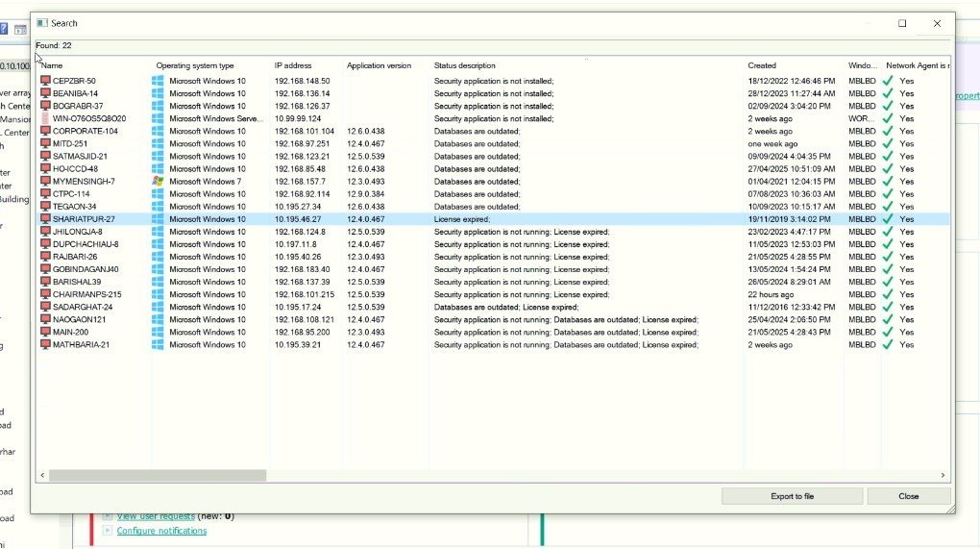Screen dimensions: 980x549
Task: Click the green checkmark in MAIN-200 row
Action: (888, 332)
